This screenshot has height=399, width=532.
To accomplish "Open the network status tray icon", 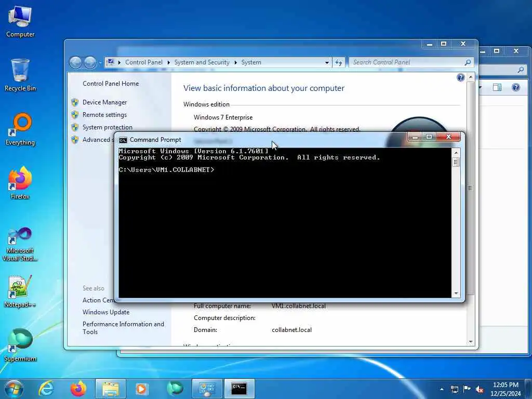I will pos(454,389).
